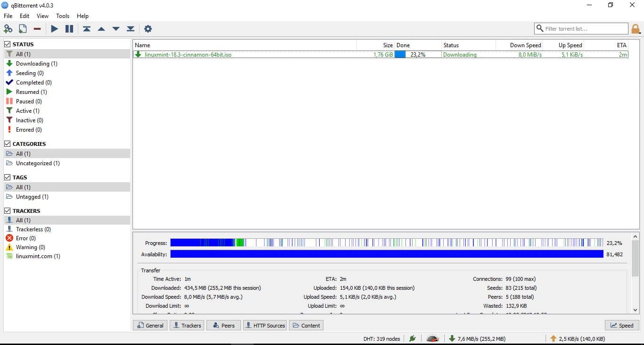Image resolution: width=644 pixels, height=345 pixels.
Task: Click the qBittorrent logo in title bar
Action: point(5,5)
